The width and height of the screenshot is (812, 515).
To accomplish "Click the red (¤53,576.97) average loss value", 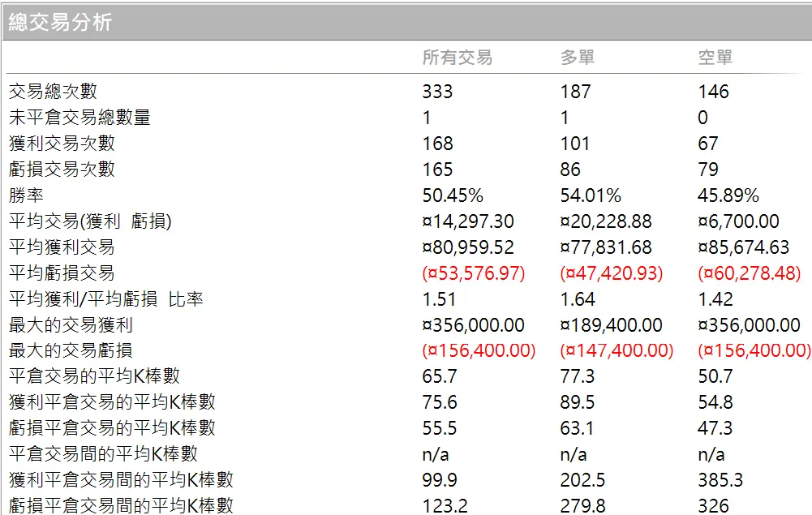I will (471, 273).
